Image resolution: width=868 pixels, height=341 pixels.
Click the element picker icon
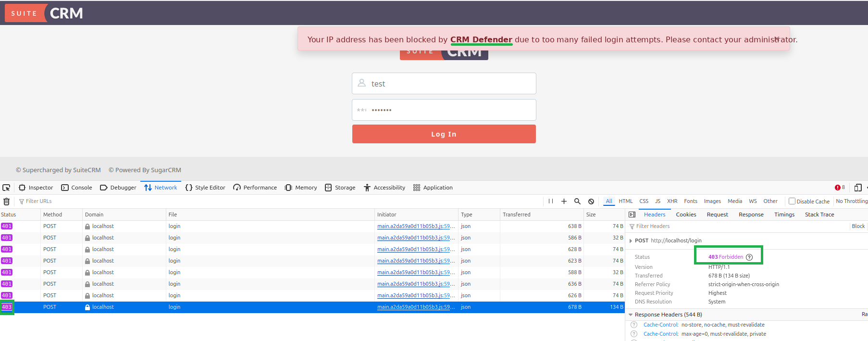[x=6, y=188]
